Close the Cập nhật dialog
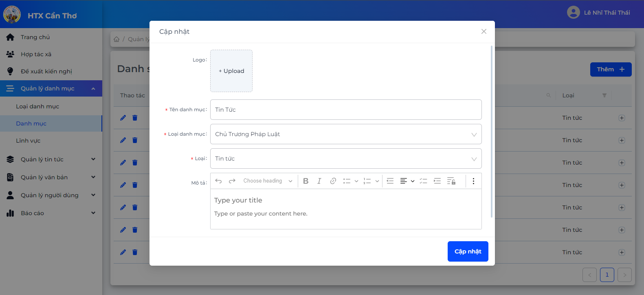644x295 pixels. coord(484,31)
